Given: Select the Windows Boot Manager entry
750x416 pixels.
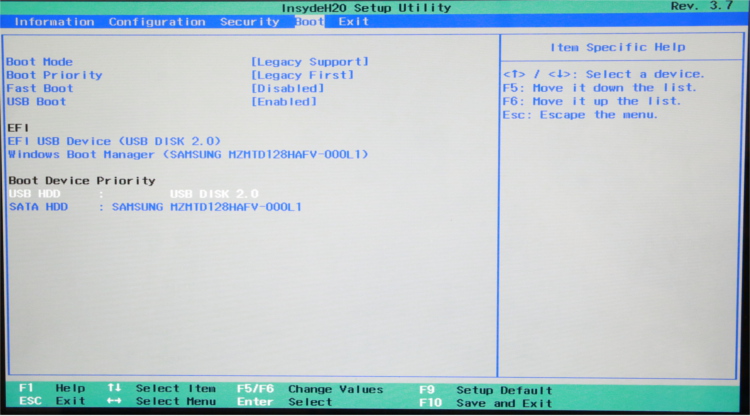Looking at the screenshot, I should [188, 154].
